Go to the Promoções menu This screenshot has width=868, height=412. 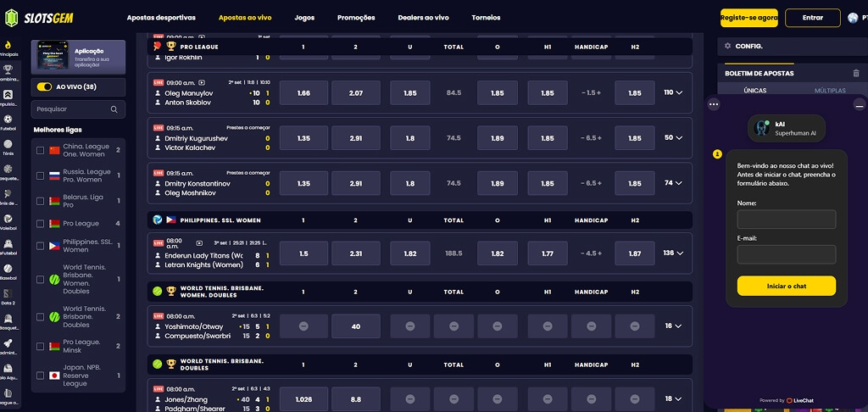[x=356, y=18]
